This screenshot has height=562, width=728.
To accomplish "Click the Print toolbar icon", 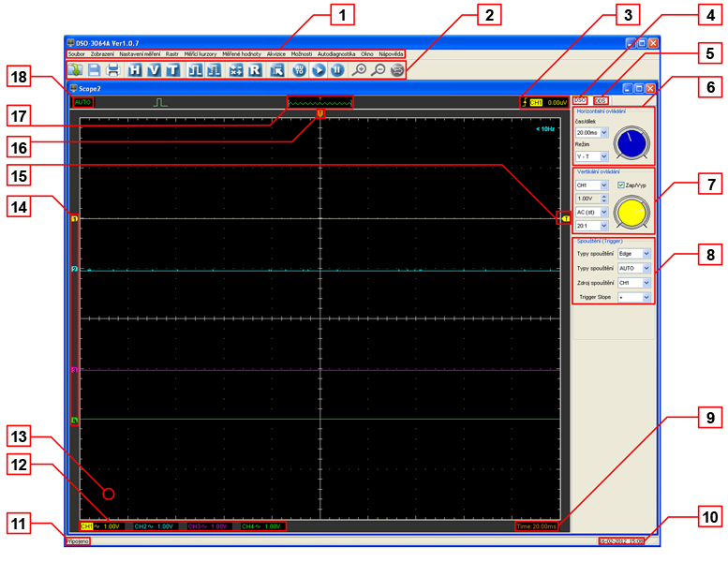I will click(112, 70).
